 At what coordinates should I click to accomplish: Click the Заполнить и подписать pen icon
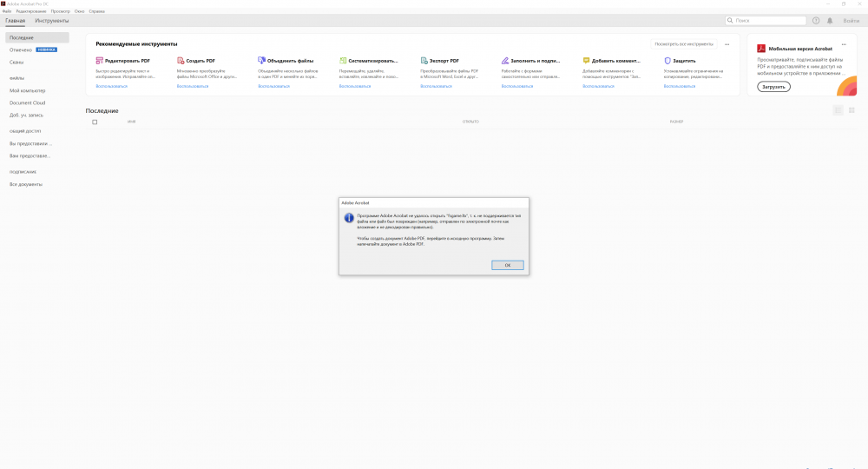point(505,60)
